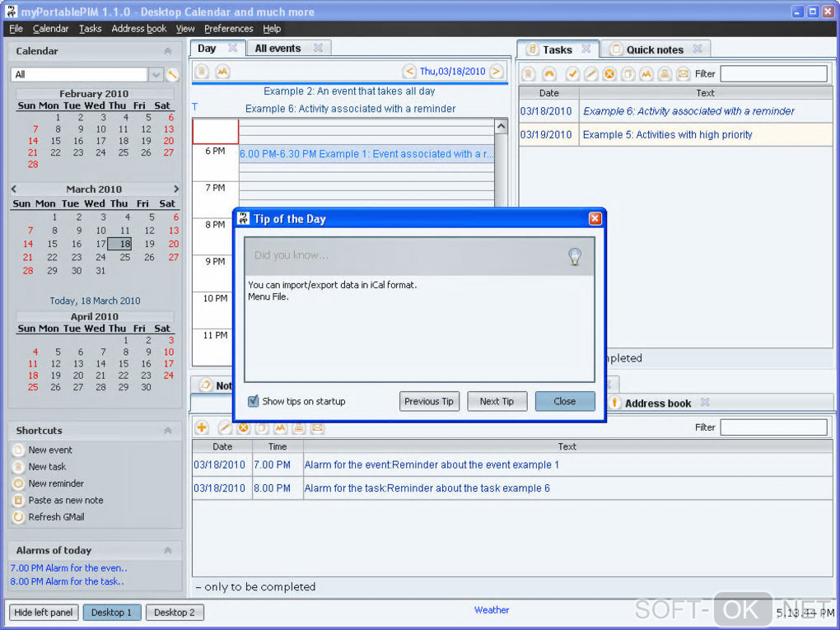Image resolution: width=840 pixels, height=630 pixels.
Task: Collapse the Alarms of today panel
Action: pyautogui.click(x=168, y=550)
